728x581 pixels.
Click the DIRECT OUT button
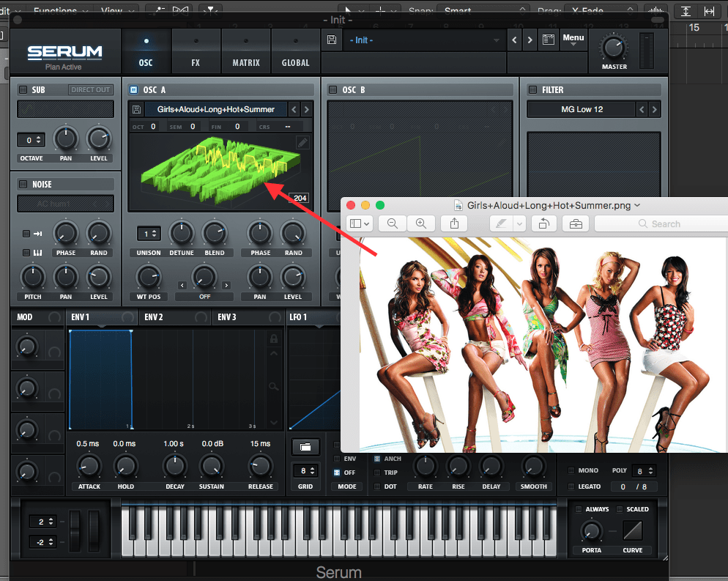click(x=91, y=89)
